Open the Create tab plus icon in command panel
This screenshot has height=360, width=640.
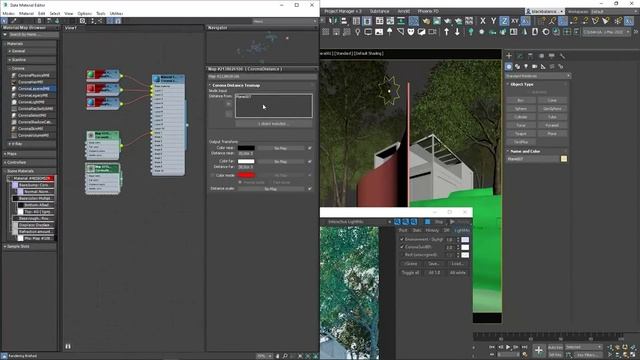click(509, 56)
